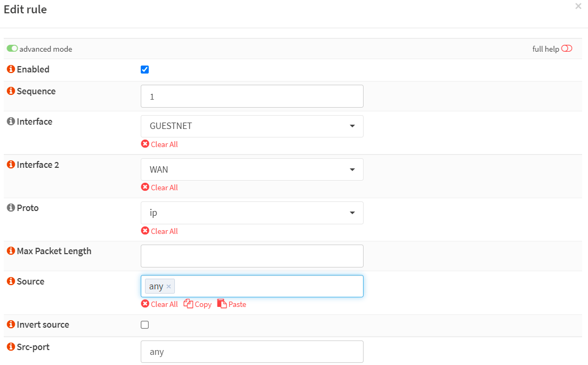Click the Sequence help info icon
Viewport: 588px width, 365px height.
click(x=11, y=91)
